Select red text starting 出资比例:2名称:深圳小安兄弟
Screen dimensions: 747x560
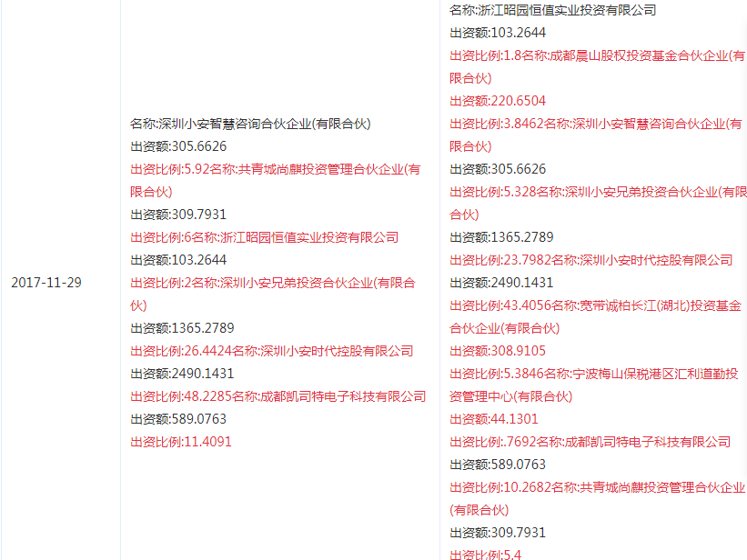[x=273, y=295]
